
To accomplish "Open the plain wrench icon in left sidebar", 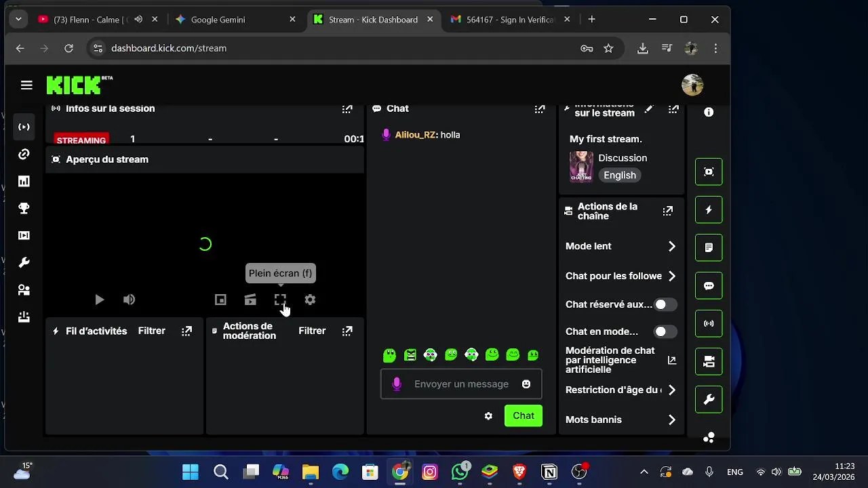I will click(x=24, y=263).
